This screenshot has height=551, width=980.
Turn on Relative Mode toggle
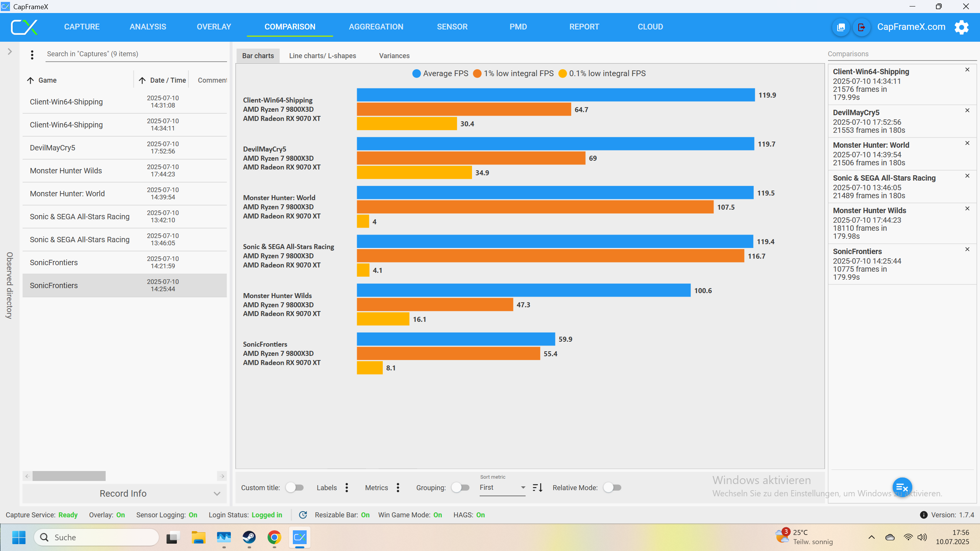612,487
